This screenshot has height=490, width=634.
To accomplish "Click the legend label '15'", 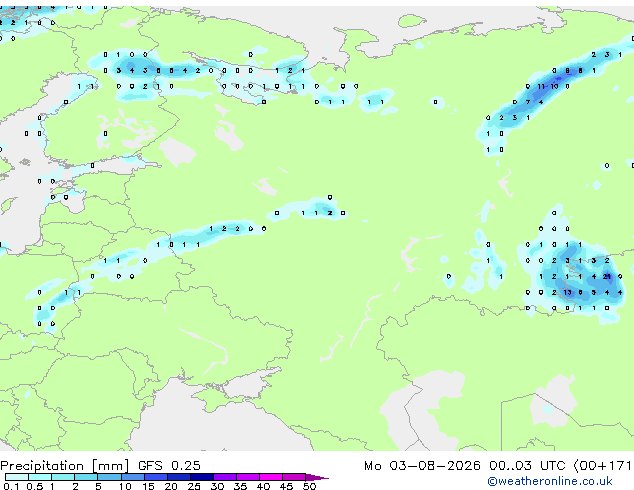I will (148, 486).
